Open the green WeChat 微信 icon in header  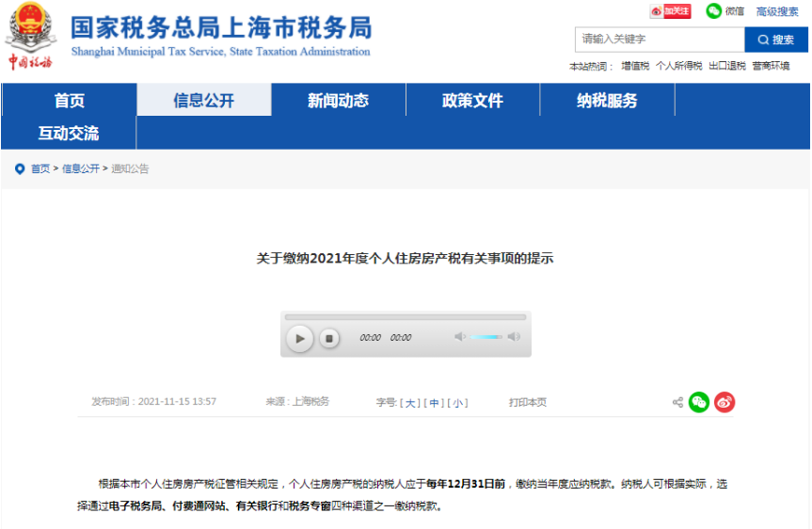point(713,11)
